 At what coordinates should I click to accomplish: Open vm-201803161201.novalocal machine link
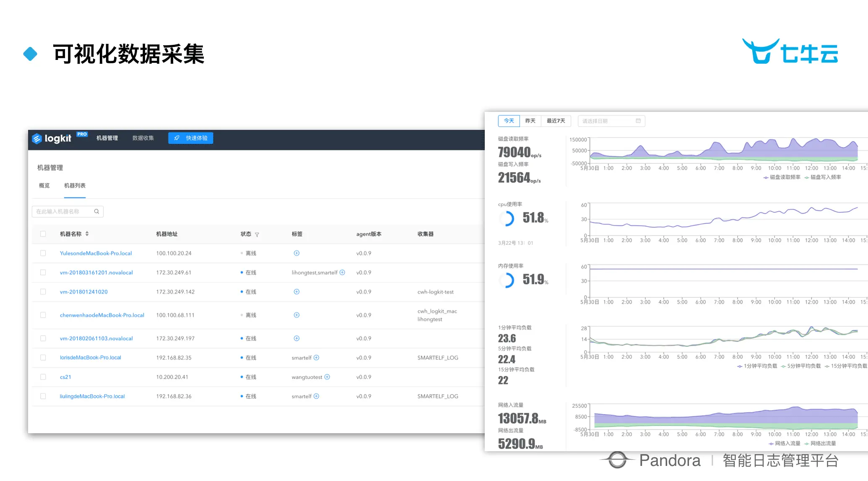click(96, 272)
